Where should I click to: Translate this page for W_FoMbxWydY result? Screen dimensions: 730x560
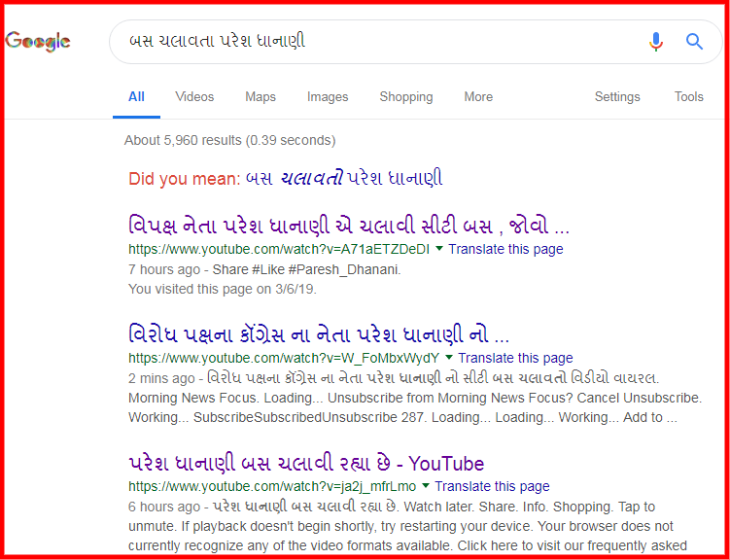click(x=516, y=358)
